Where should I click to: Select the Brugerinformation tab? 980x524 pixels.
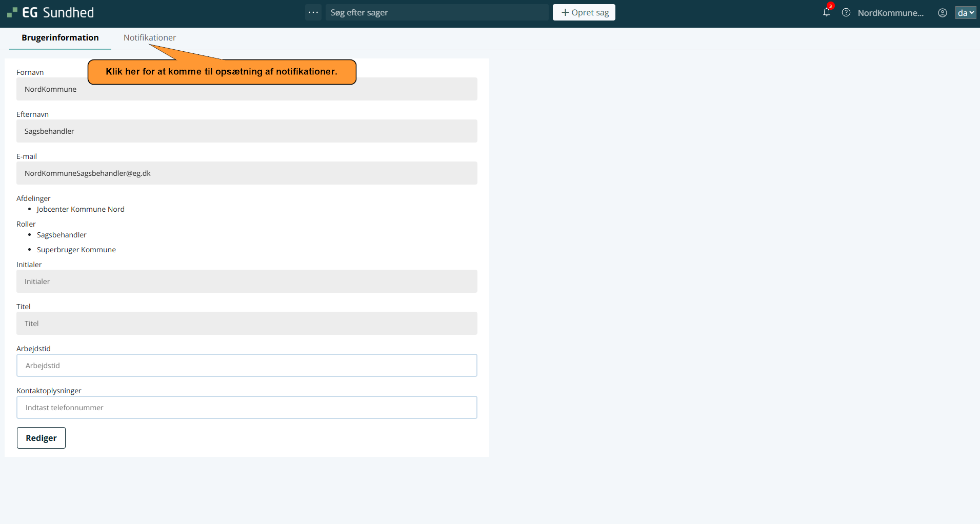pyautogui.click(x=60, y=37)
